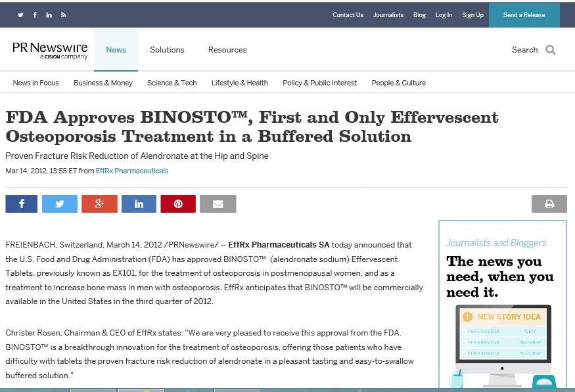Print the article with printer button
The height and width of the screenshot is (392, 575).
click(x=549, y=204)
